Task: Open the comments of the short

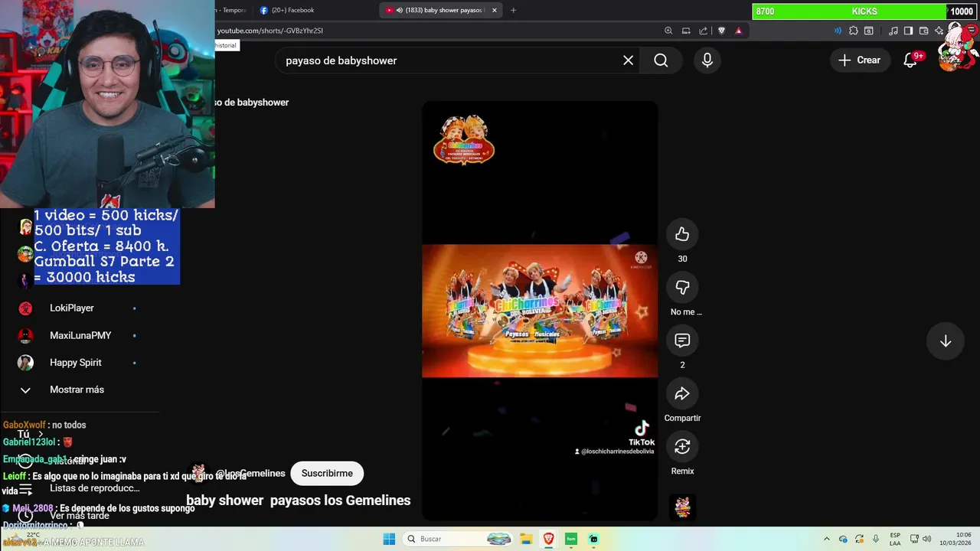Action: pos(682,341)
